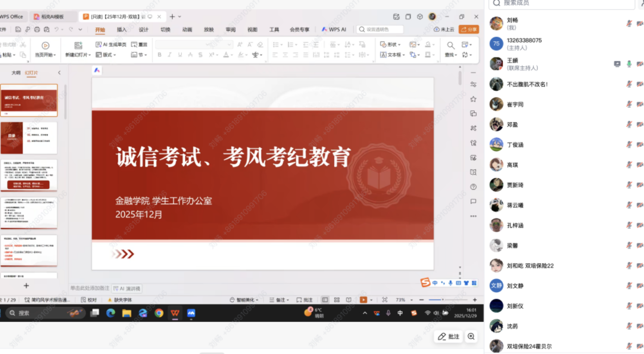The width and height of the screenshot is (644, 354).
Task: Open the 审阅 ribbon tab
Action: (x=231, y=29)
